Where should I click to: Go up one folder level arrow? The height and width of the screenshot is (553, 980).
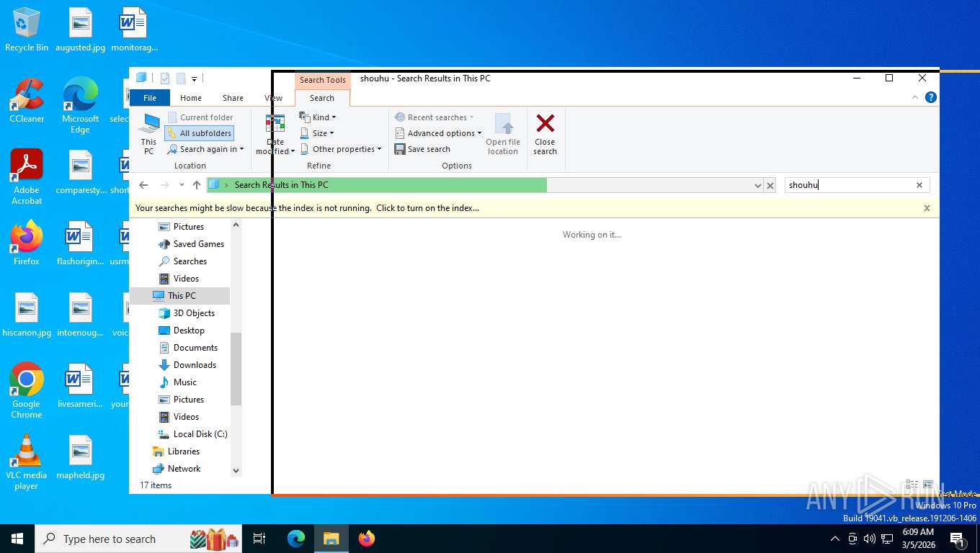197,185
